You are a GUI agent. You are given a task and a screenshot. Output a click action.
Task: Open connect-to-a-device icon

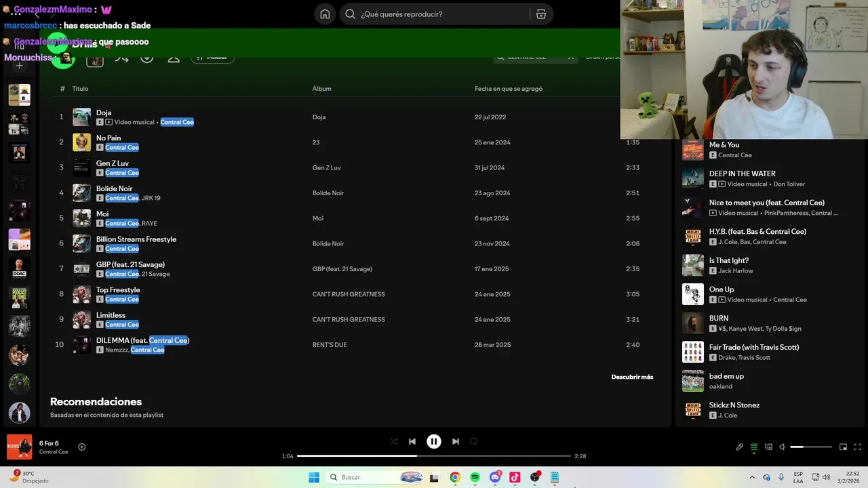[768, 447]
